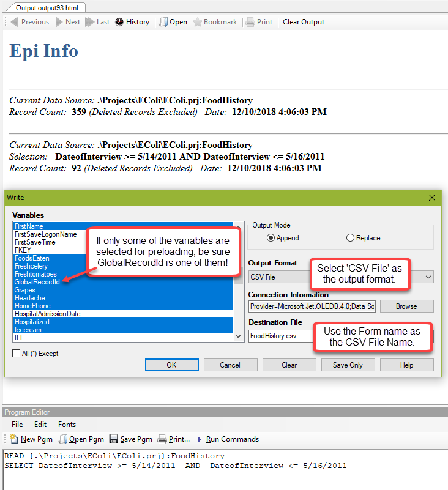Select Hospitalized variable
The height and width of the screenshot is (490, 448).
124,322
